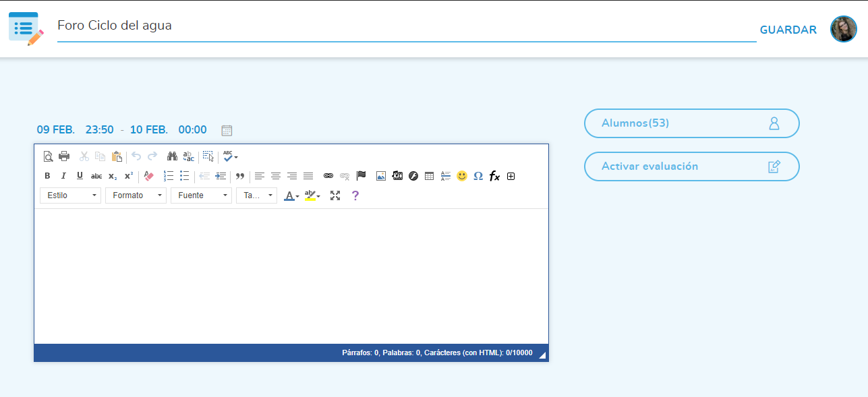Maximize the editor to full screen
This screenshot has height=397, width=868.
point(335,195)
